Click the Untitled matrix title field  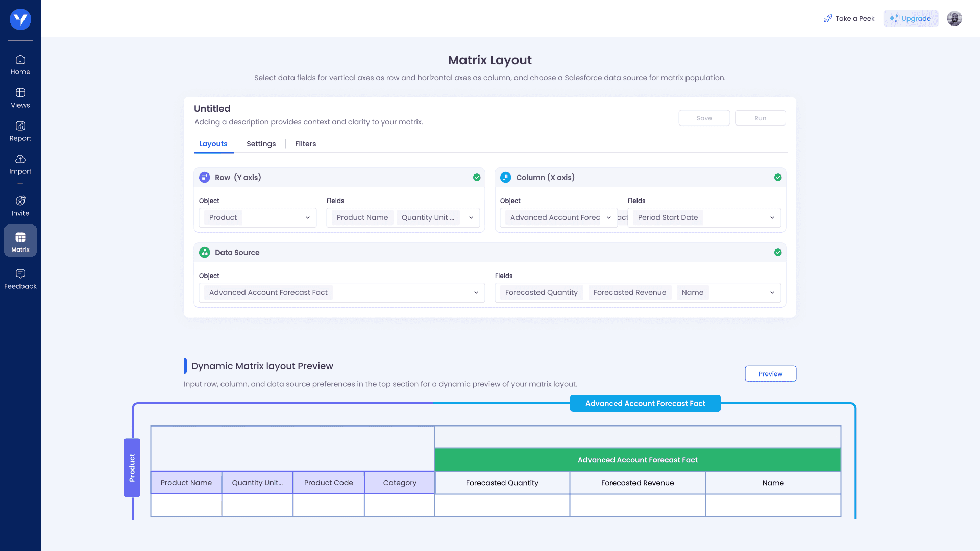(212, 109)
